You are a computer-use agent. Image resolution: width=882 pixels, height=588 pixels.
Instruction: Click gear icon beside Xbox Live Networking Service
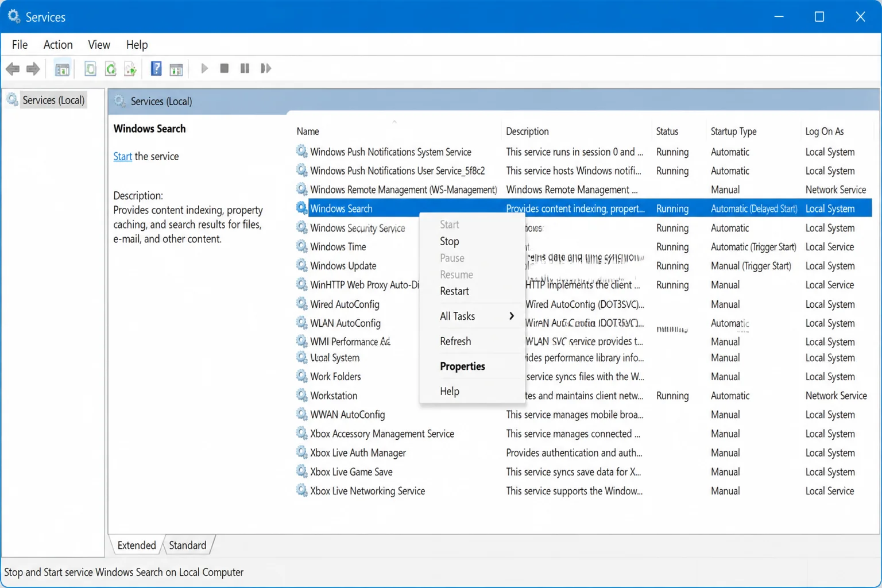click(301, 490)
